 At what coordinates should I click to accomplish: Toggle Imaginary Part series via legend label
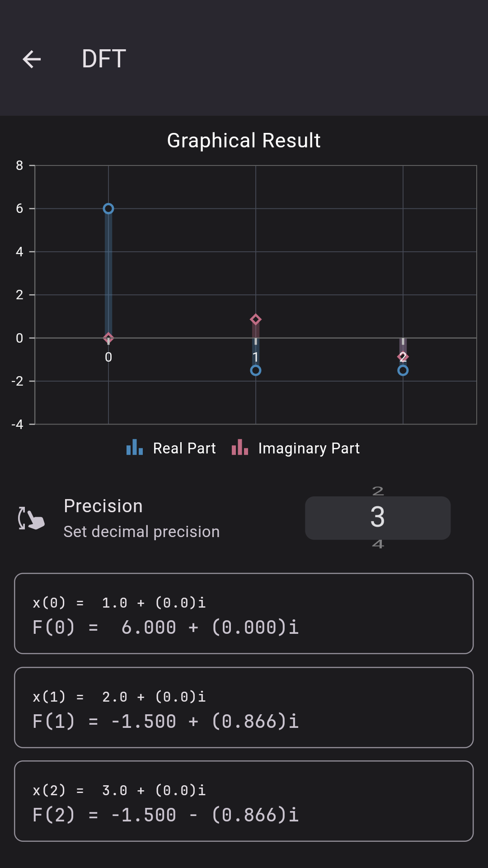pyautogui.click(x=309, y=448)
